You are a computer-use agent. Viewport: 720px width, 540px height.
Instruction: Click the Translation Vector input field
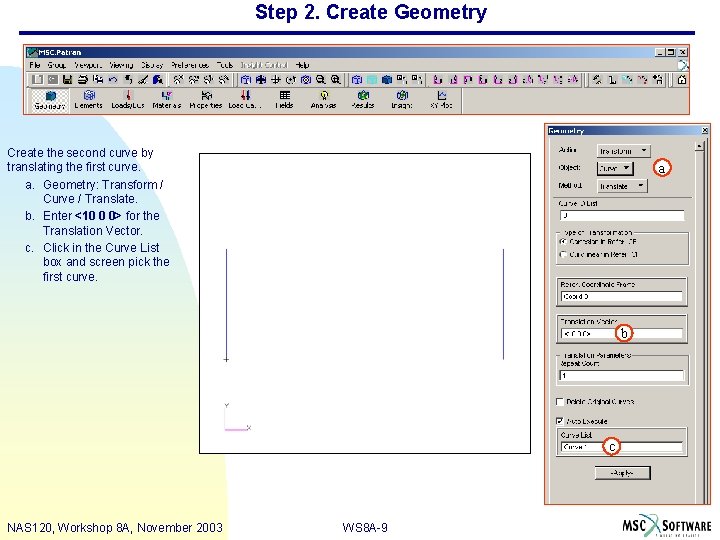coord(622,334)
